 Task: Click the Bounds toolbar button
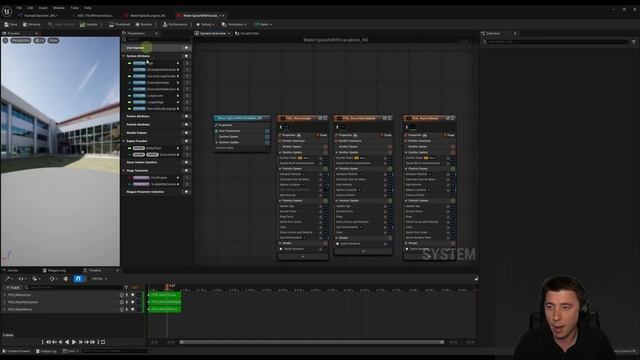click(144, 24)
